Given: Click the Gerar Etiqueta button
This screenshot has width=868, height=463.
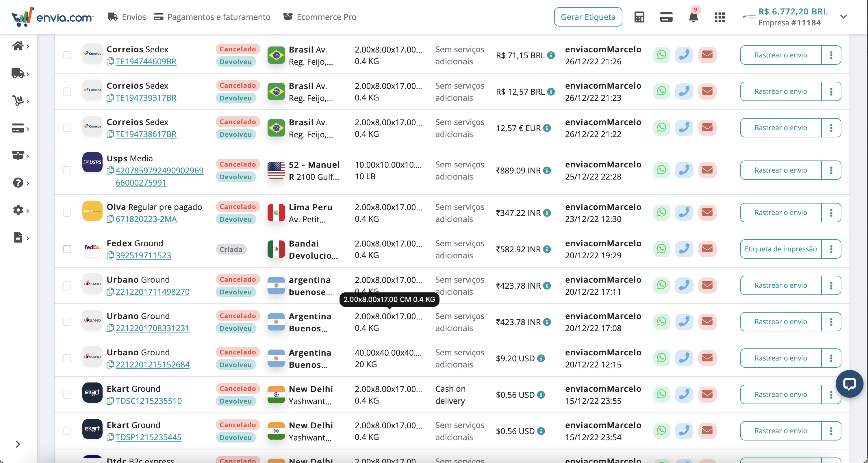Looking at the screenshot, I should coord(588,17).
